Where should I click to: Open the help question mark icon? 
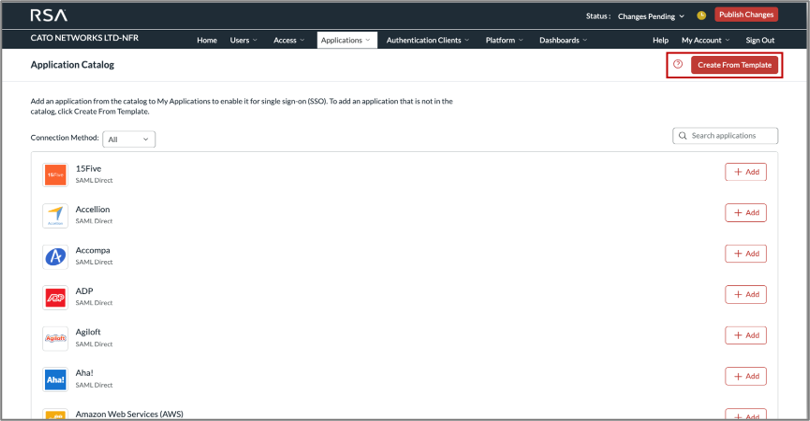678,64
